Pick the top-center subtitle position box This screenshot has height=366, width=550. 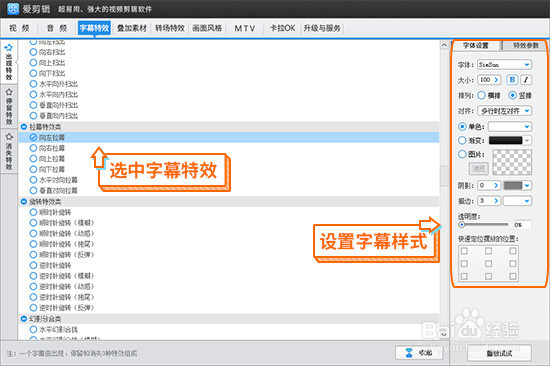488,251
